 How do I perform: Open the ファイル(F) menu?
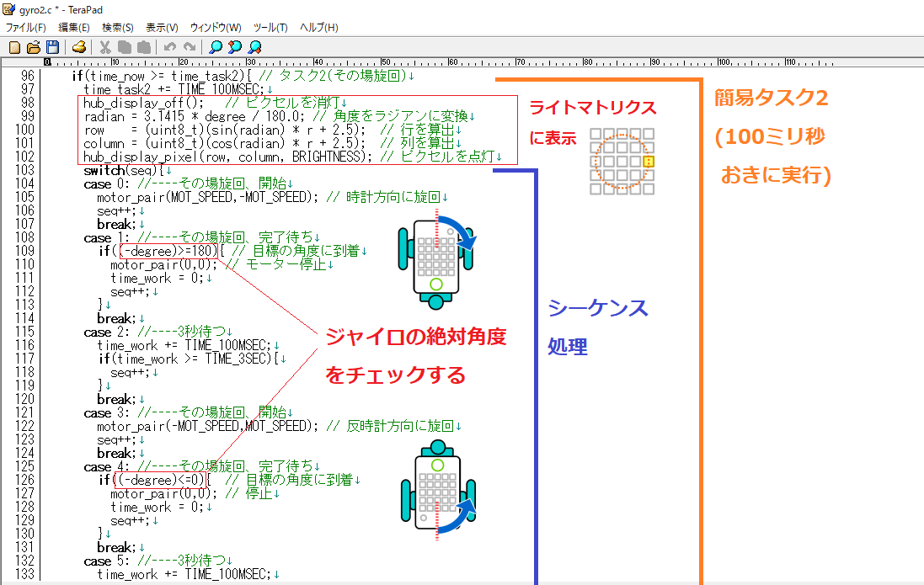(26, 28)
